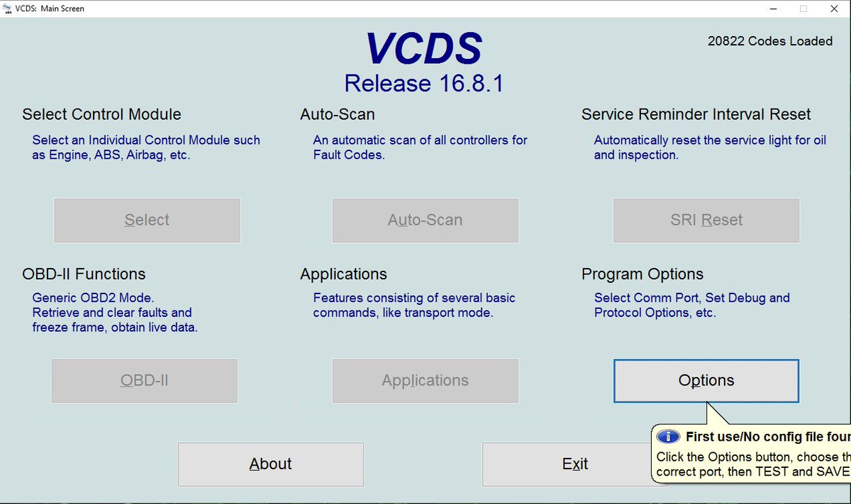851x504 pixels.
Task: Click the 'Release 16.8.1' text
Action: (424, 84)
